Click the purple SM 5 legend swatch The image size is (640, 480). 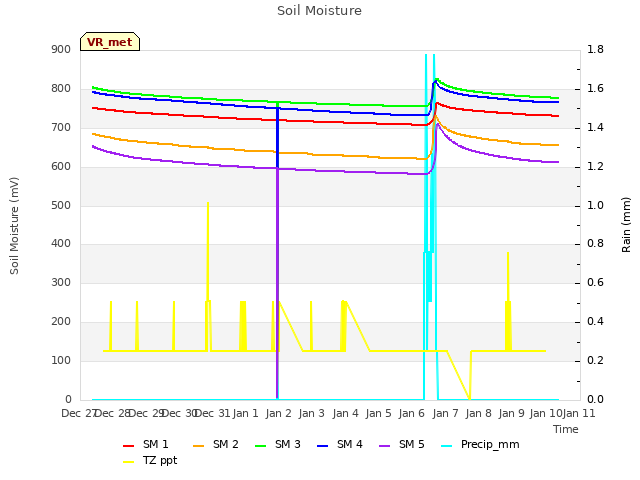pyautogui.click(x=385, y=446)
